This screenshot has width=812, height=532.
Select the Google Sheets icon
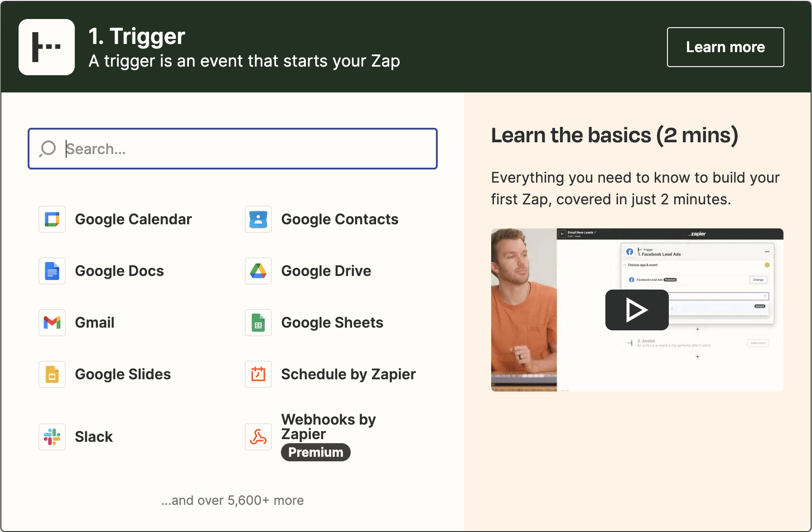258,323
